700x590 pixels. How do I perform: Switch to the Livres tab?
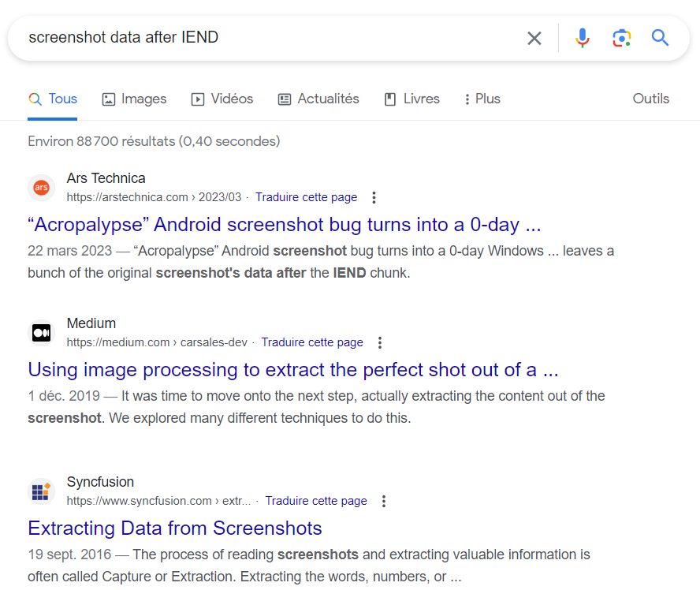pyautogui.click(x=411, y=99)
